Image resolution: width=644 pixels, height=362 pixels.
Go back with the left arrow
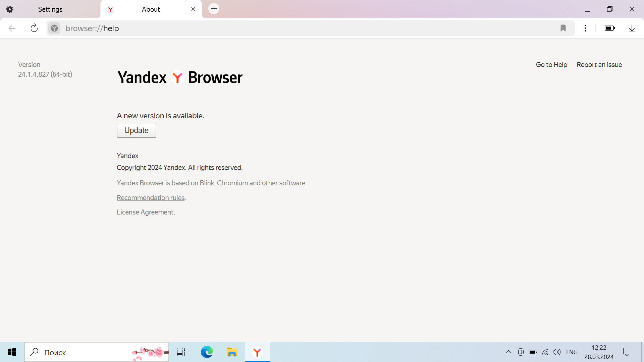12,28
